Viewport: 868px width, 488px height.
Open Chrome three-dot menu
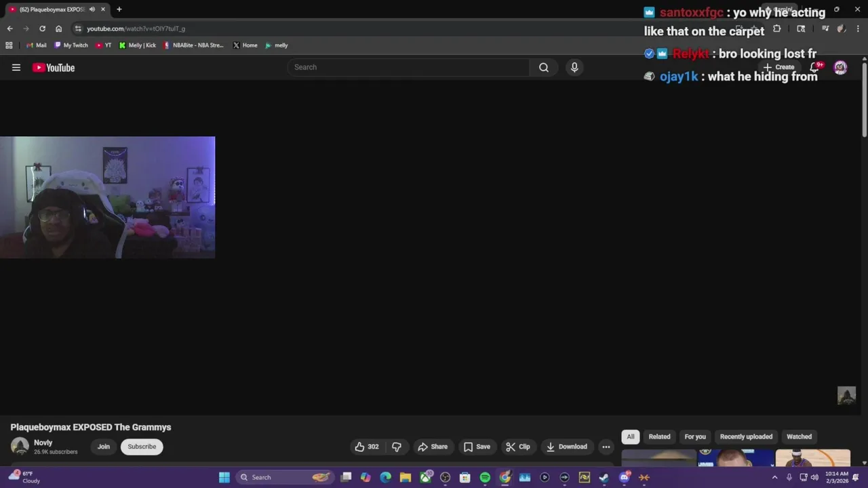click(856, 28)
